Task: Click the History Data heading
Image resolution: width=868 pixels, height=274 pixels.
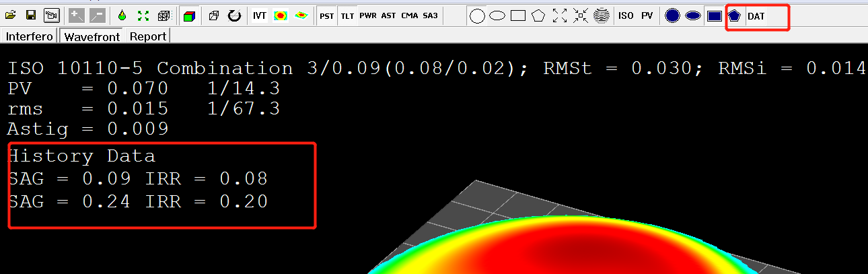Action: click(81, 156)
